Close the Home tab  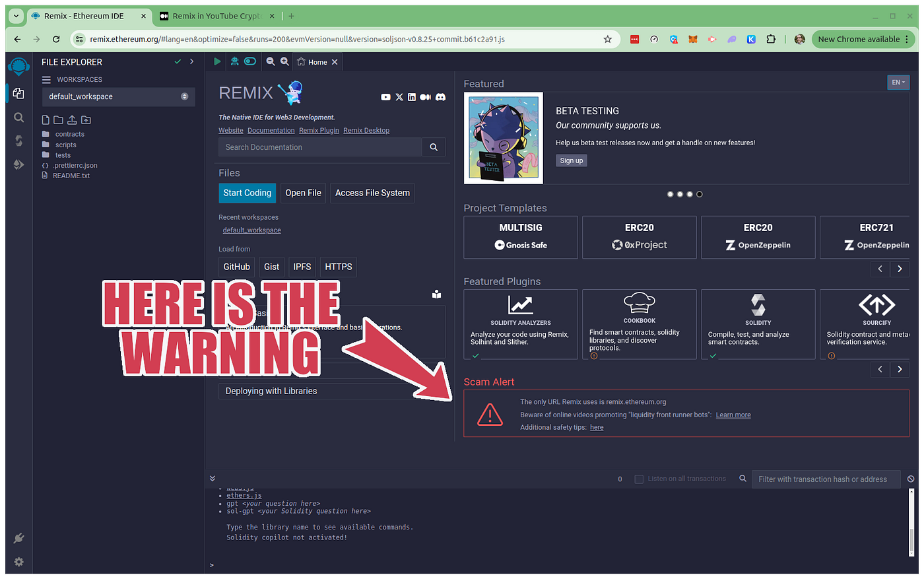click(335, 62)
